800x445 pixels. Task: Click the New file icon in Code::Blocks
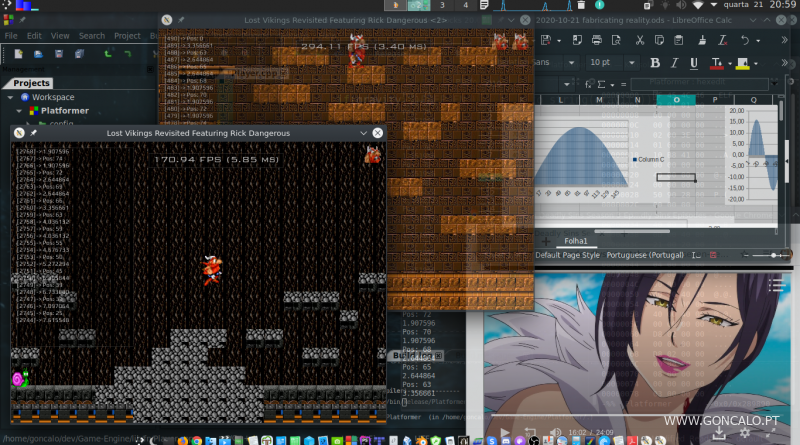coord(18,54)
